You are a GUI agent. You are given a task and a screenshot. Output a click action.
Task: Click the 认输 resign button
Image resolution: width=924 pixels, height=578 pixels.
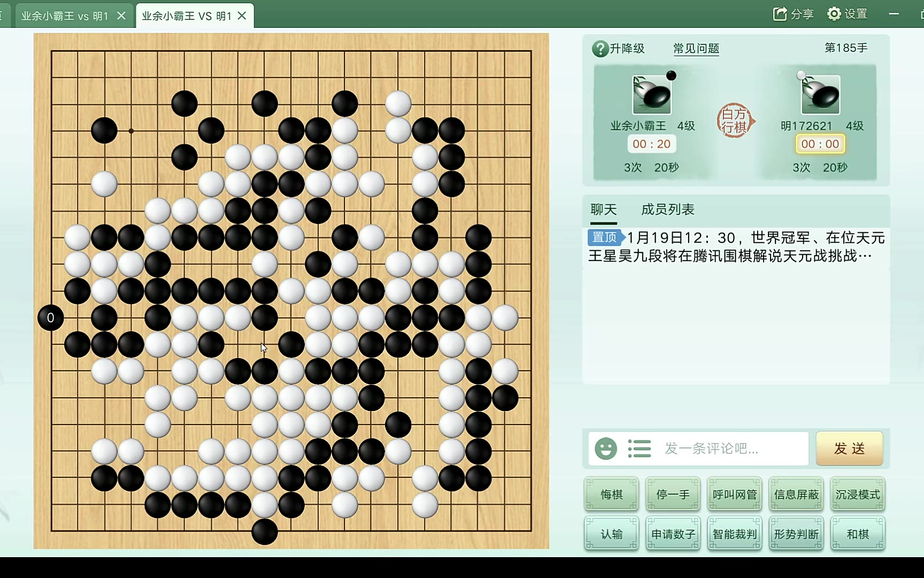pyautogui.click(x=612, y=534)
